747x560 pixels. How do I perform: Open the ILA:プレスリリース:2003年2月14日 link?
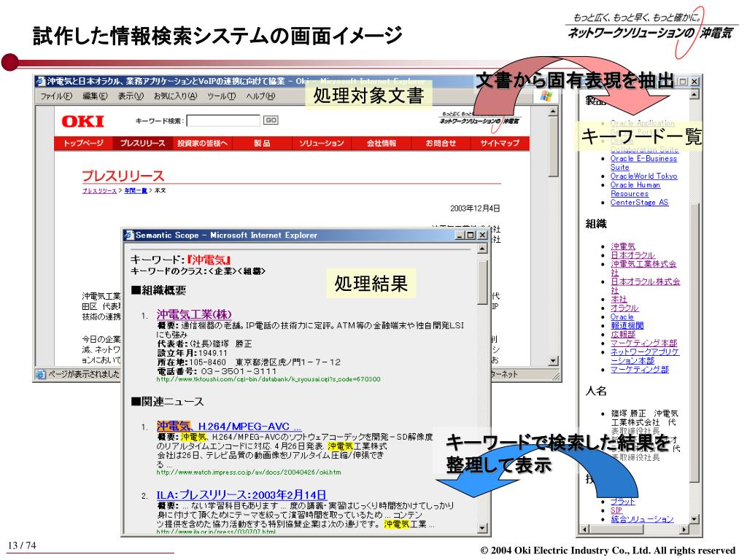(x=241, y=495)
